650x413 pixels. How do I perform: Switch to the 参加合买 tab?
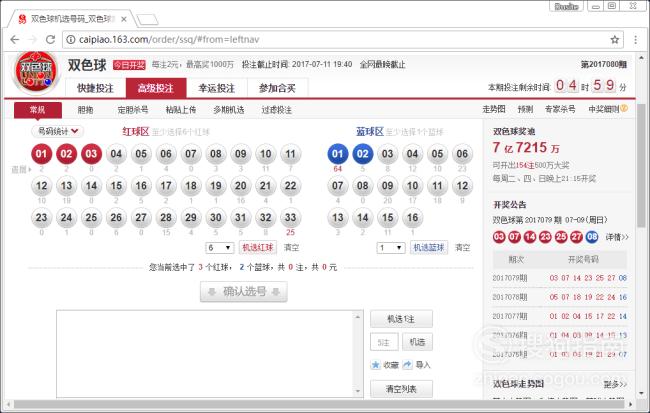(x=277, y=88)
